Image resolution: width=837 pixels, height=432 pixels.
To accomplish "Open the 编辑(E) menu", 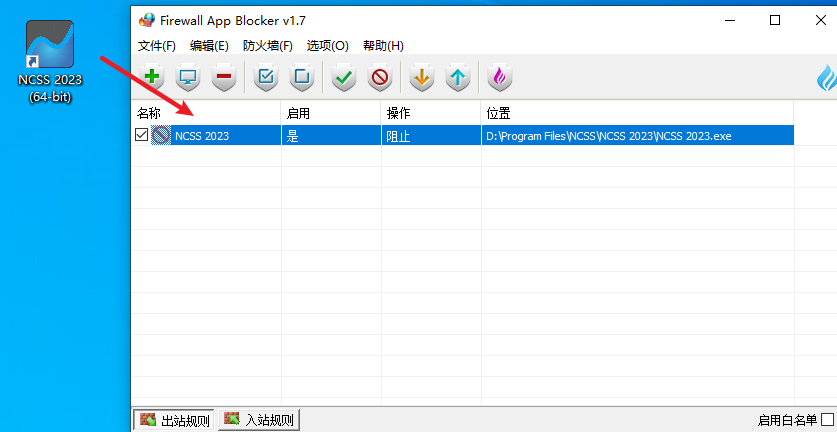I will coord(209,46).
